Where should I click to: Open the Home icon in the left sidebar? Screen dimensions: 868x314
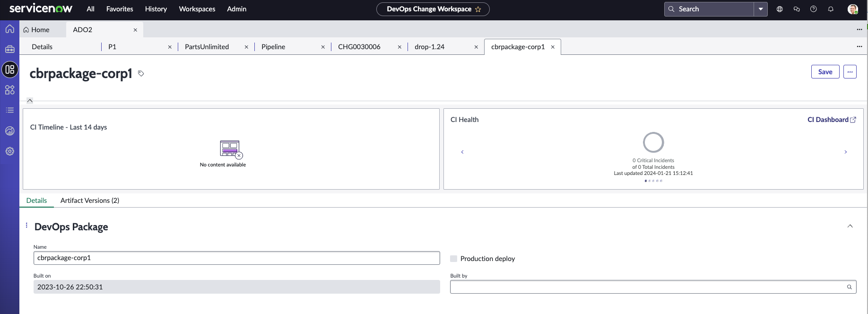[x=9, y=29]
